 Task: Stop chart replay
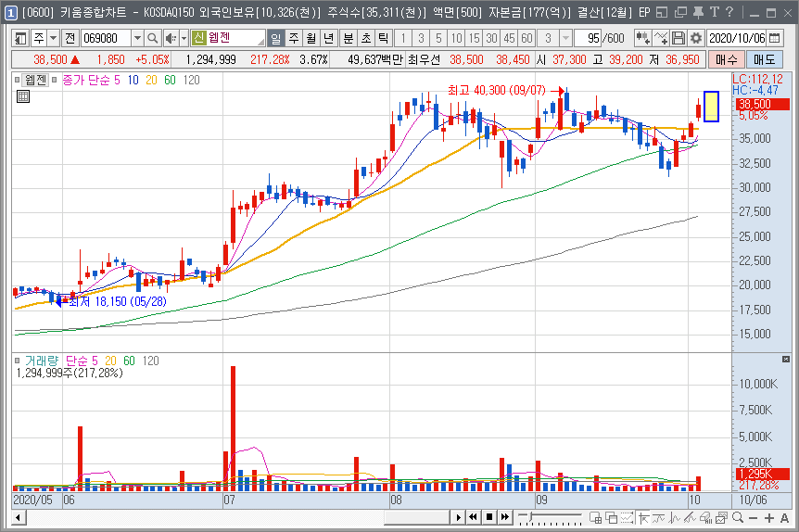[489, 518]
